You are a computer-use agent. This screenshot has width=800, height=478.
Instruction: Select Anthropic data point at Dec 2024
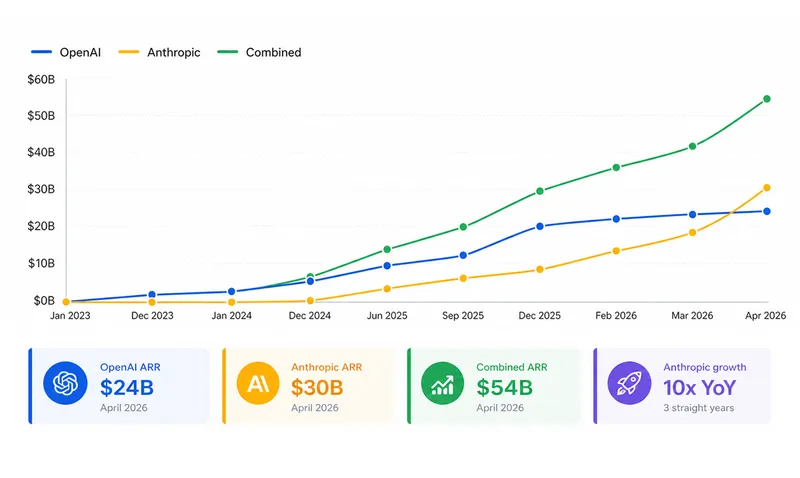pyautogui.click(x=310, y=300)
